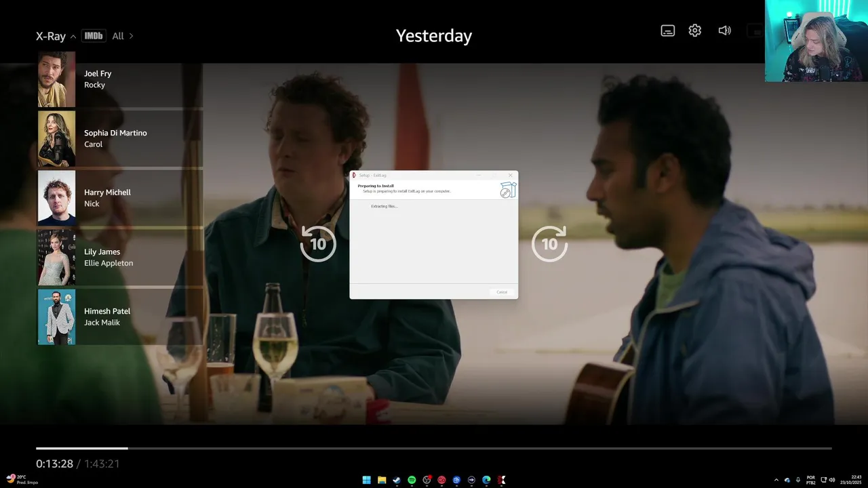Click the installer box-and-disc icon
This screenshot has height=488, width=868.
508,190
